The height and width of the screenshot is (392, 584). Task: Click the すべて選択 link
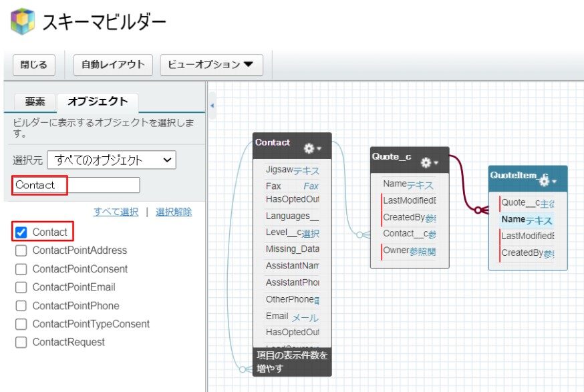(116, 212)
